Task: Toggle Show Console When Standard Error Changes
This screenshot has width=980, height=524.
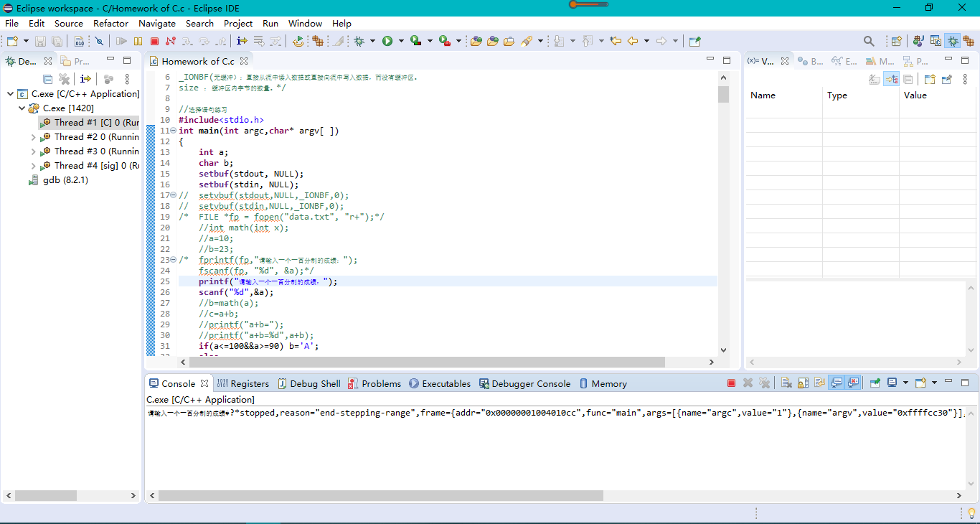Action: (853, 383)
